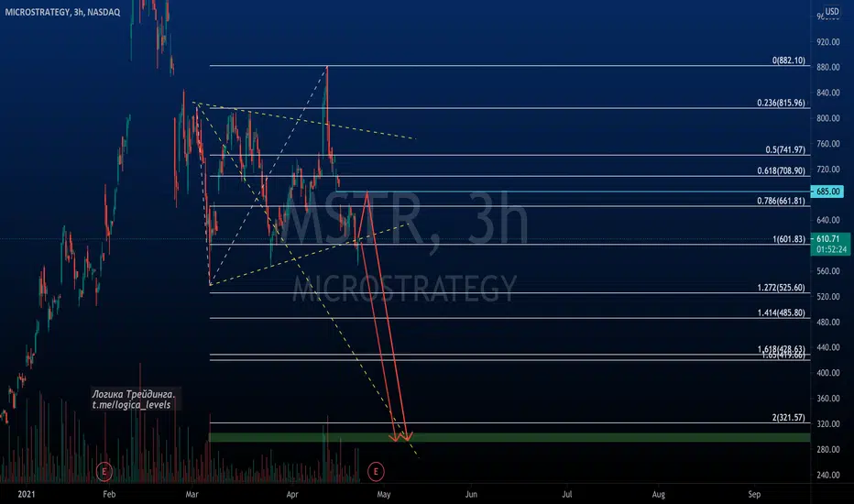The image size is (854, 504).
Task: Click the 1.414(485.80) Fibonacci label
Action: (x=781, y=312)
